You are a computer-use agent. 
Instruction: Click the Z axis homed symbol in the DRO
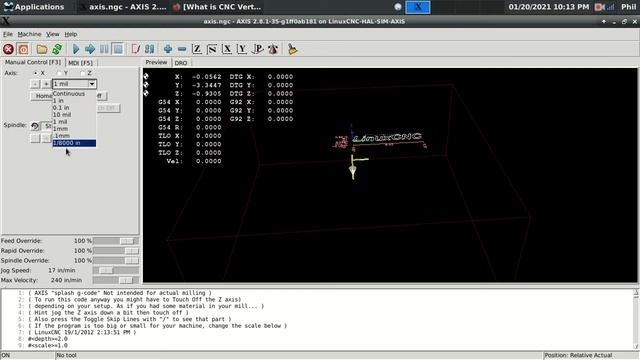click(146, 93)
